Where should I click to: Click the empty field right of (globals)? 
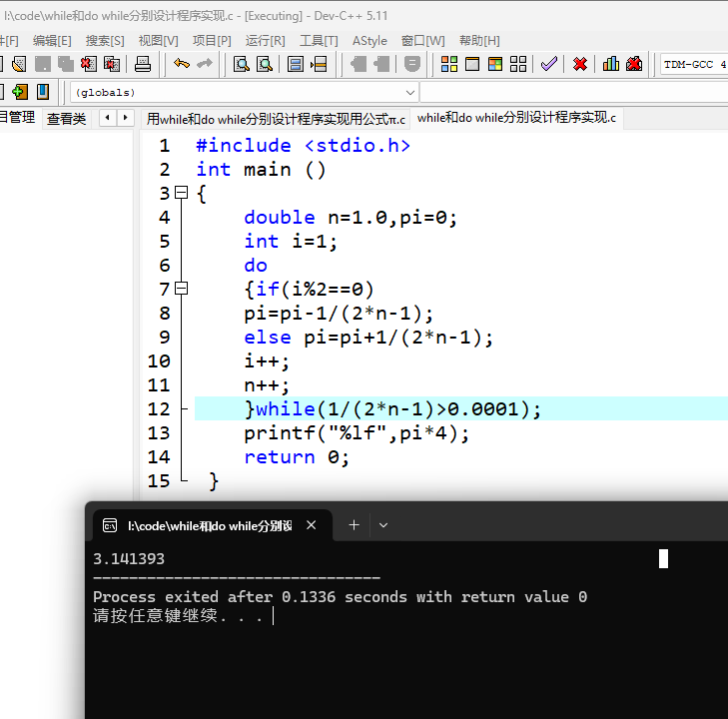[574, 92]
